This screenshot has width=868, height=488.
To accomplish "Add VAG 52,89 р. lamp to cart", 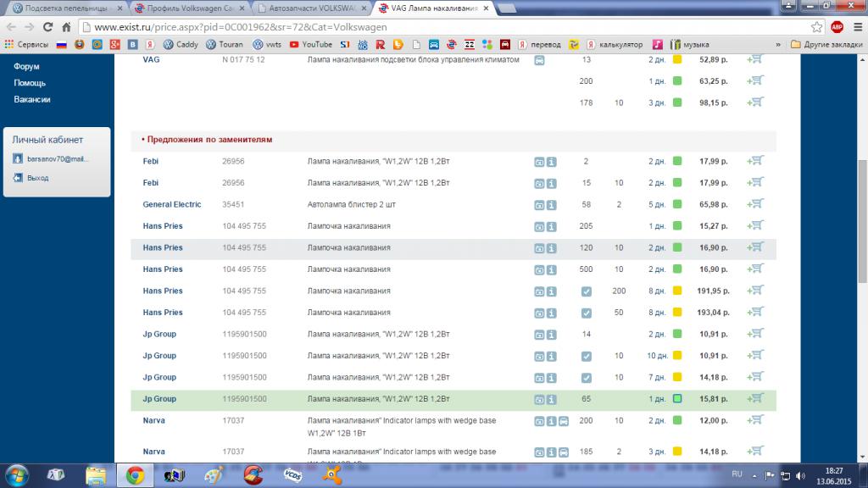I will [755, 59].
